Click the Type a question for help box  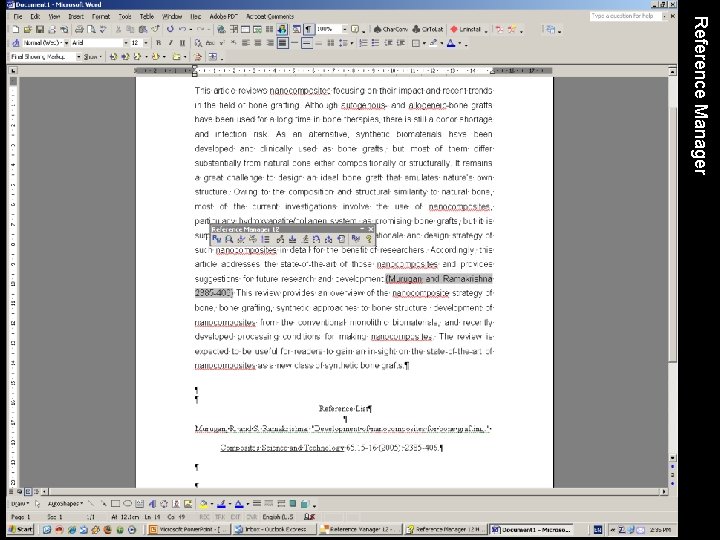pyautogui.click(x=625, y=16)
